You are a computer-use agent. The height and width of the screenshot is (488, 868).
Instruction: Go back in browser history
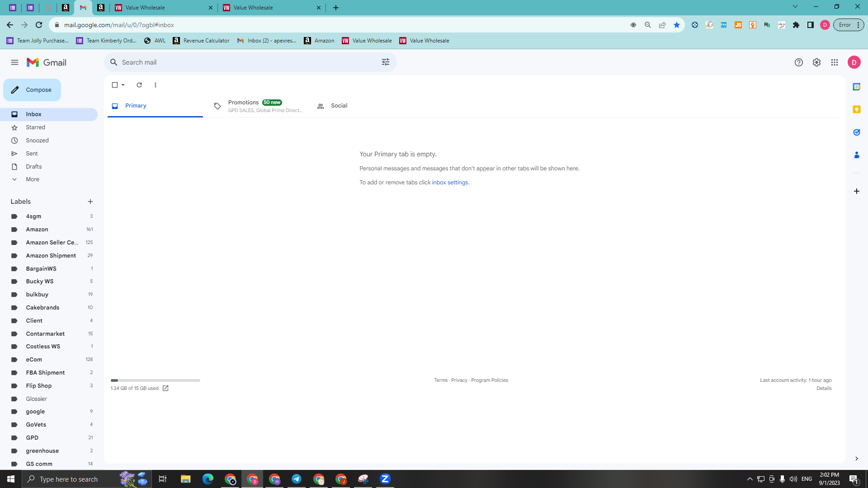(10, 25)
